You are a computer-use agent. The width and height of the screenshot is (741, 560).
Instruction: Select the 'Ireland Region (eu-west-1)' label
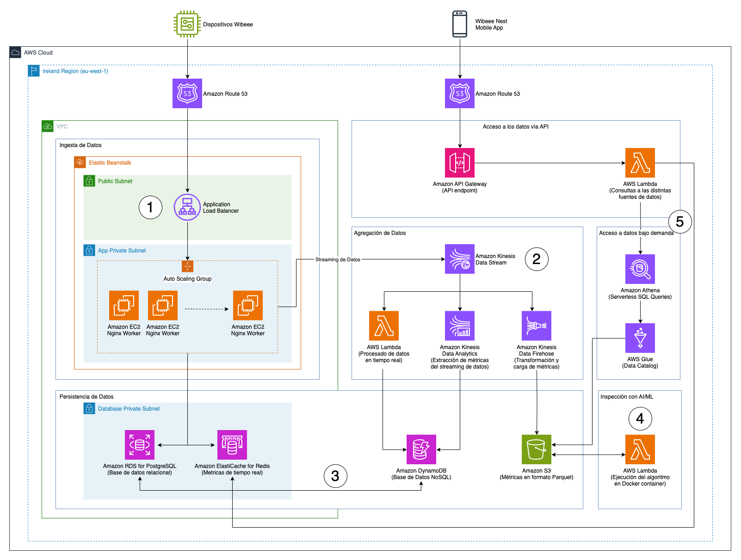click(x=75, y=71)
